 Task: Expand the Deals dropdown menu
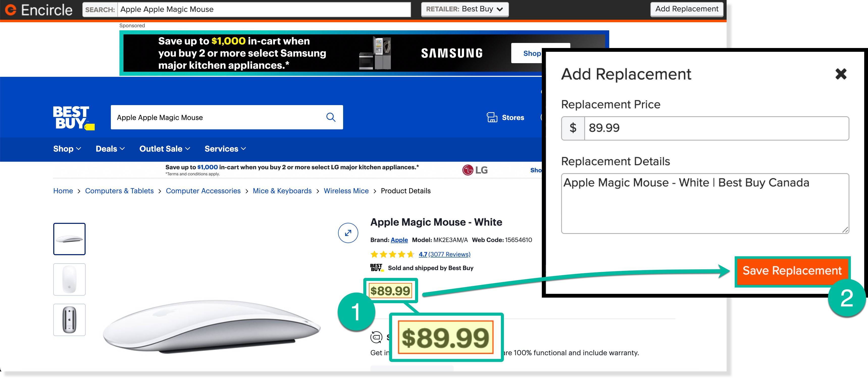pyautogui.click(x=110, y=149)
